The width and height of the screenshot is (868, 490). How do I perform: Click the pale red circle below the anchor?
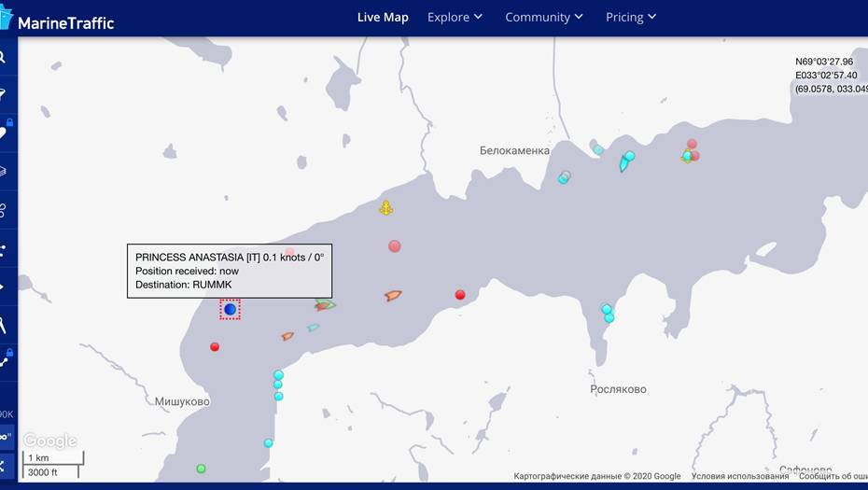click(x=394, y=245)
